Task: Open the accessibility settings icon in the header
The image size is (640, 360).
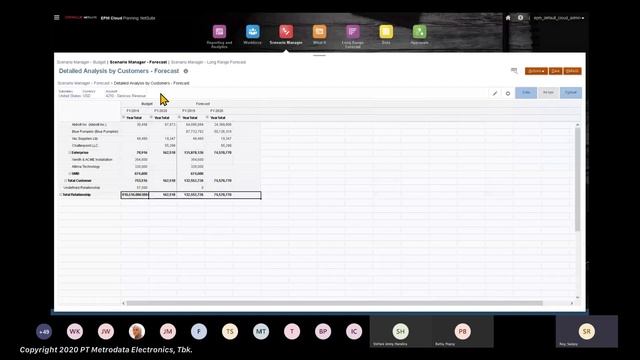Action: (x=520, y=18)
